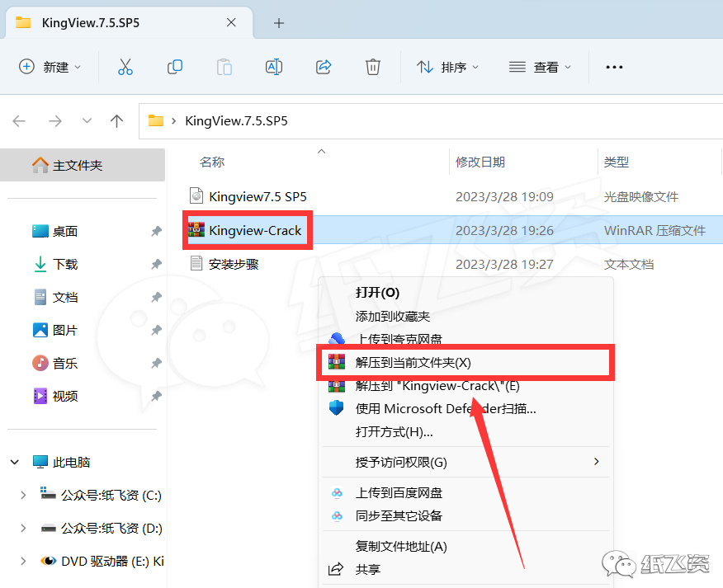Collapse the 此电脑 tree node
723x588 pixels.
tap(14, 462)
